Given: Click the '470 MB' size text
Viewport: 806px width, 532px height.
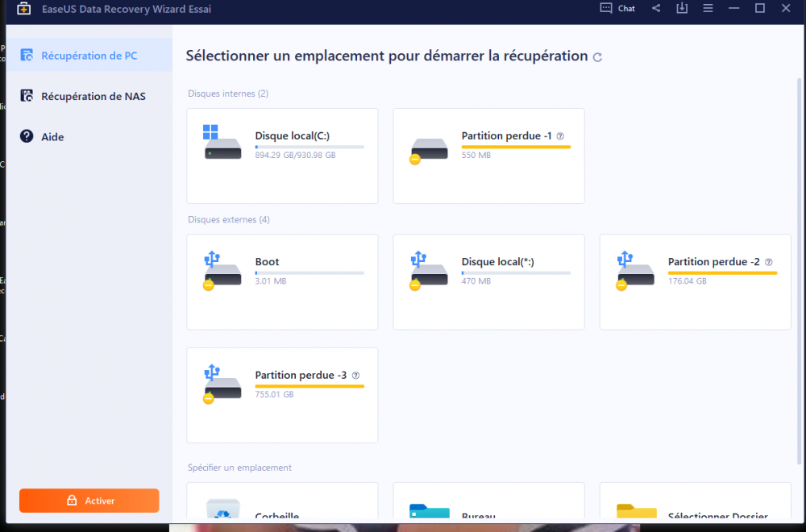Looking at the screenshot, I should coord(476,281).
